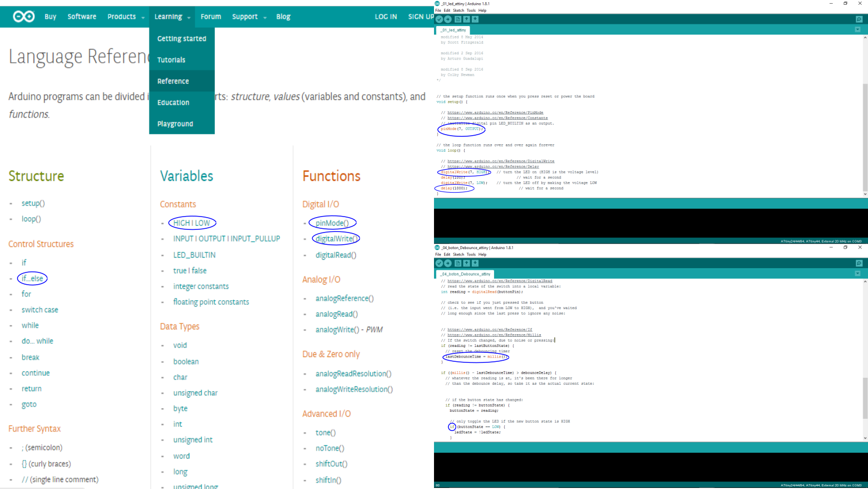Click the down scroll arrow of the _01_led_attiny editor
The width and height of the screenshot is (868, 489).
(865, 194)
